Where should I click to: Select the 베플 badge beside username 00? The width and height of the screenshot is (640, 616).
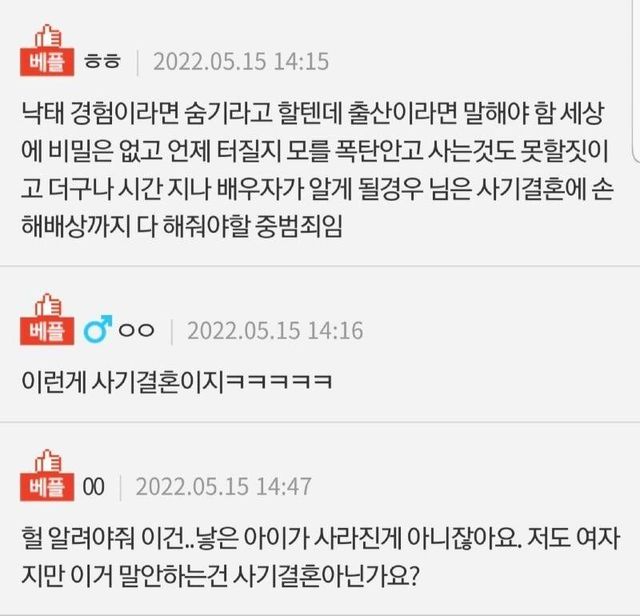pos(47,487)
